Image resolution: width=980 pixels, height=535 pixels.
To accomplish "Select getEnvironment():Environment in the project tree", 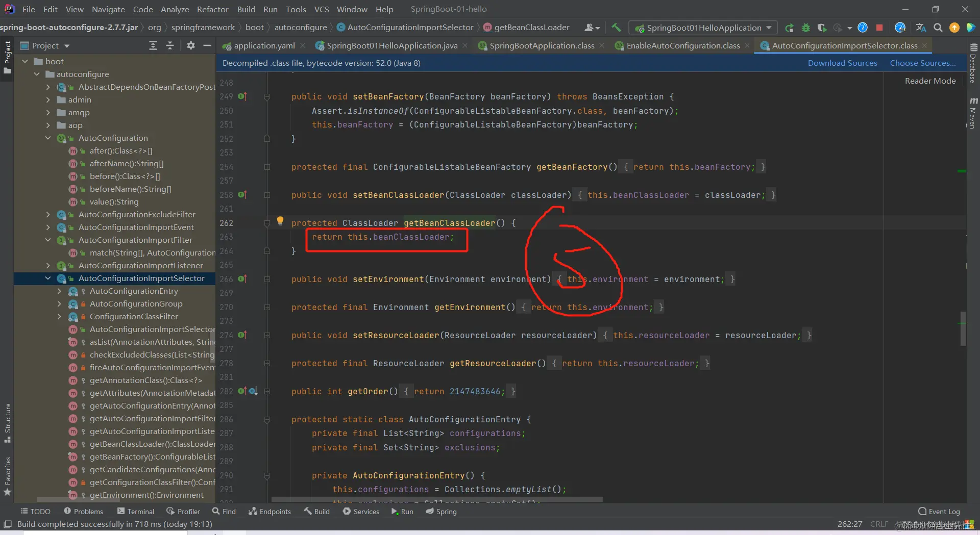I will pos(146,495).
